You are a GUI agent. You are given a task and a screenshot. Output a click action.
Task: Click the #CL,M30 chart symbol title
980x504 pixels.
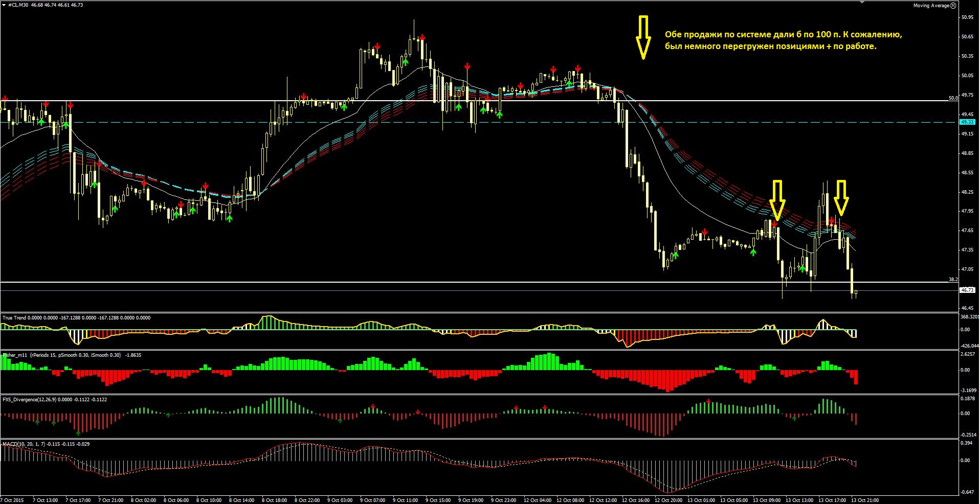coord(18,5)
